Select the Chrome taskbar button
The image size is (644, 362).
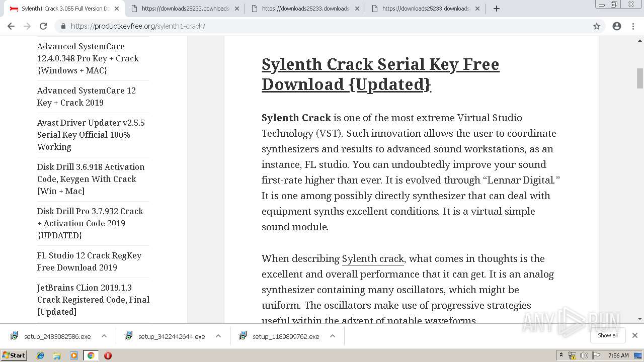click(91, 355)
